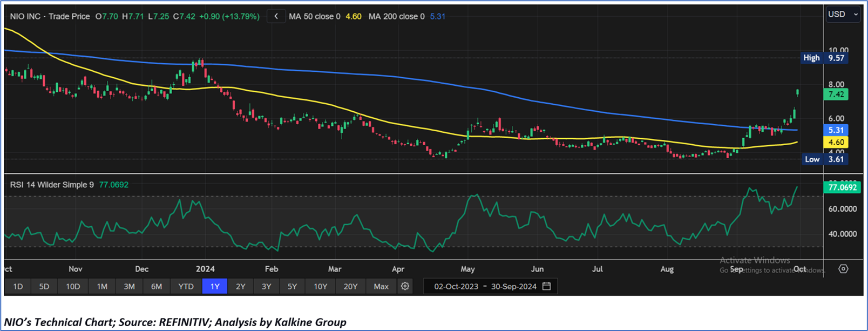The width and height of the screenshot is (868, 331).
Task: Click the May label on time axis
Action: [x=467, y=269]
